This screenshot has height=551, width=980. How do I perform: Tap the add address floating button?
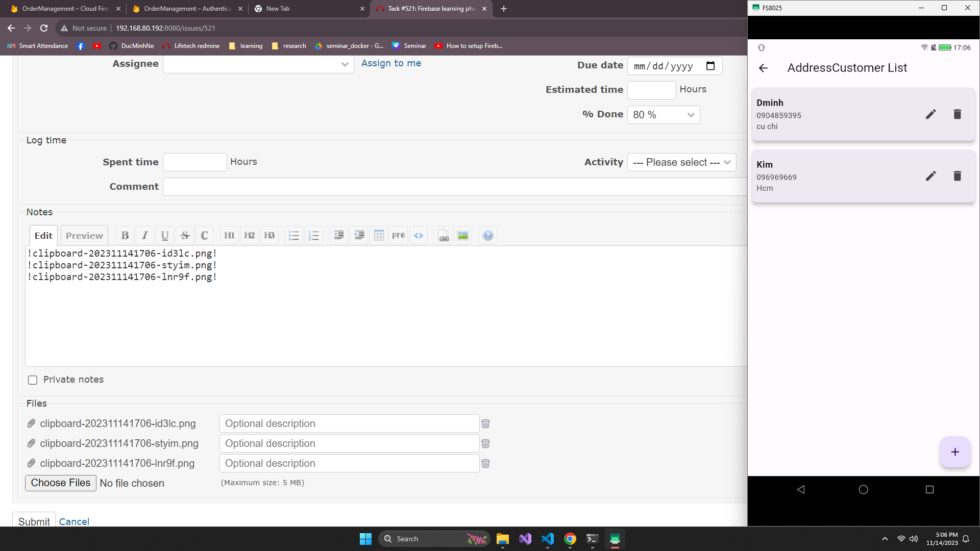(954, 452)
